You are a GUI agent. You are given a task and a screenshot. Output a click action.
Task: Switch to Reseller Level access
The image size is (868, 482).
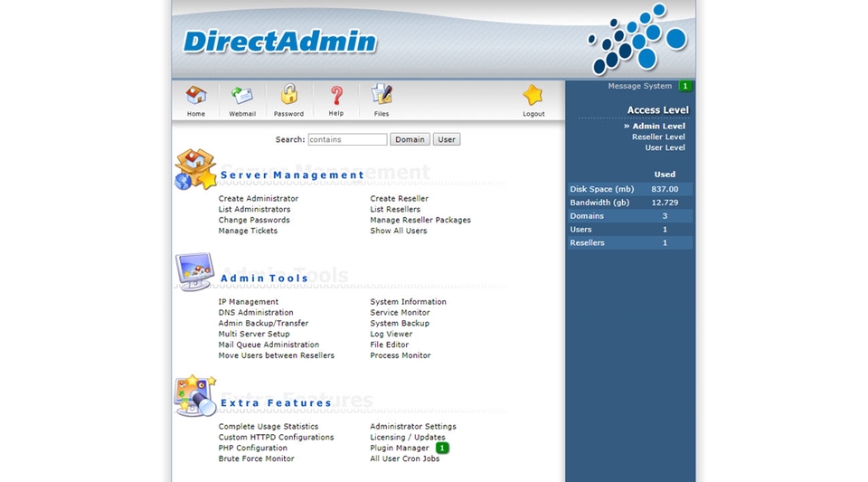click(658, 137)
